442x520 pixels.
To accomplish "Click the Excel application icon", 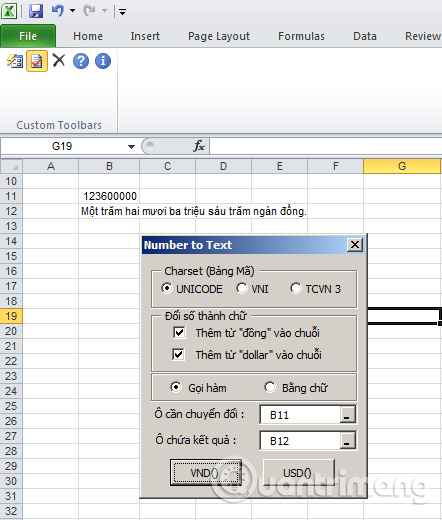I will [9, 11].
